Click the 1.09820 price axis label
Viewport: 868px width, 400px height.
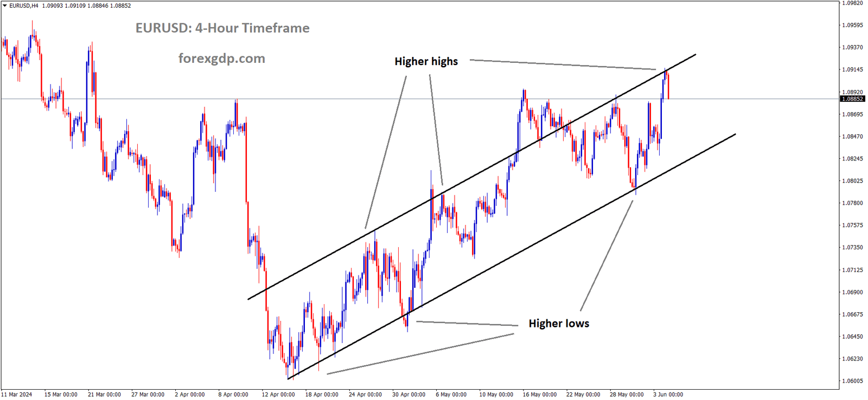click(852, 3)
